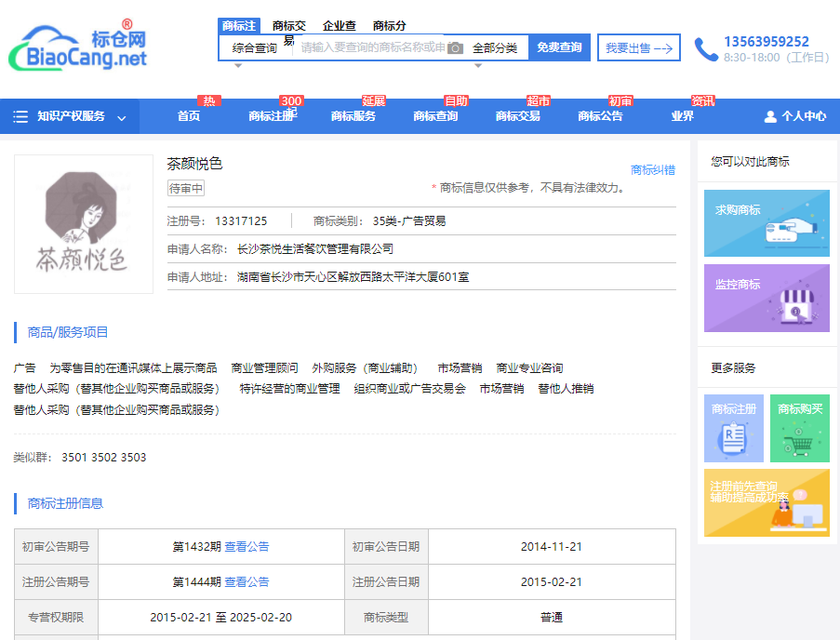Open the 茶颜悦色 trademark image
The height and width of the screenshot is (640, 840).
click(84, 224)
